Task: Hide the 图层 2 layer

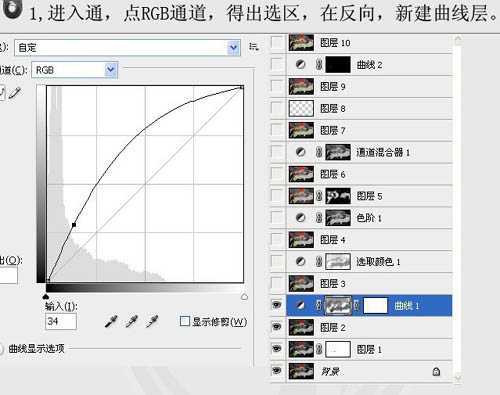Action: (277, 327)
